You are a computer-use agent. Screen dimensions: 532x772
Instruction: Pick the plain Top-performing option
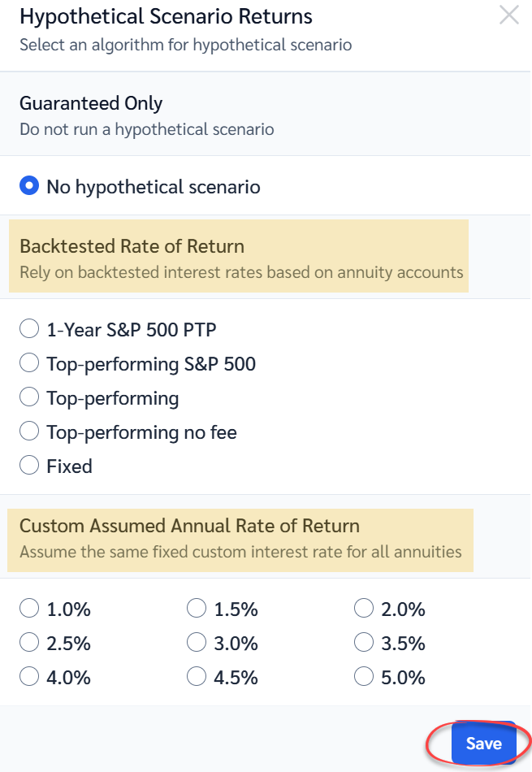coord(29,397)
